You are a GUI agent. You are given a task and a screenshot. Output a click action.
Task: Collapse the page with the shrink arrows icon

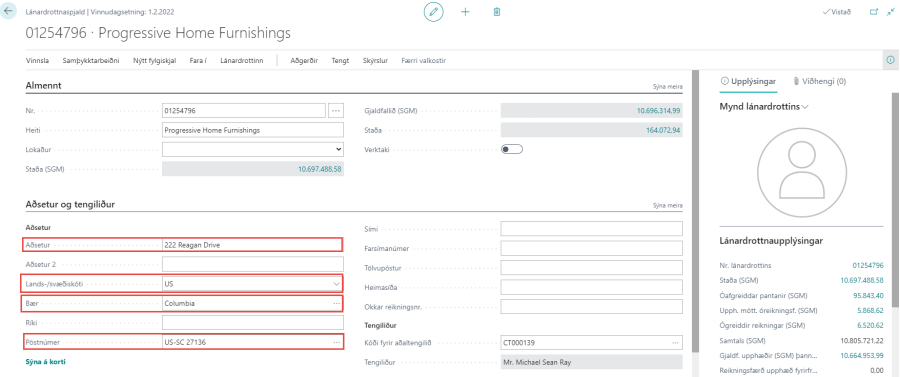[891, 11]
